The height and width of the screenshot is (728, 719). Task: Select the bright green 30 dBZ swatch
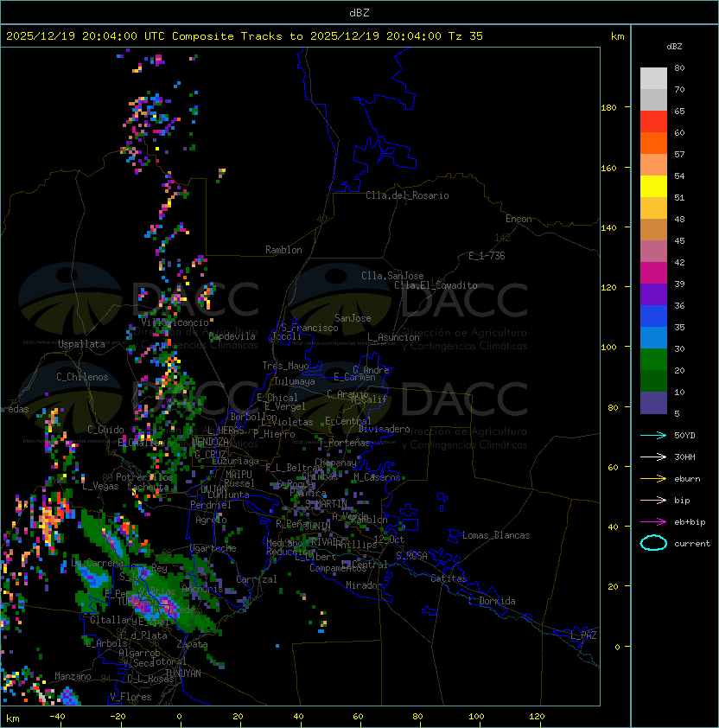click(653, 360)
